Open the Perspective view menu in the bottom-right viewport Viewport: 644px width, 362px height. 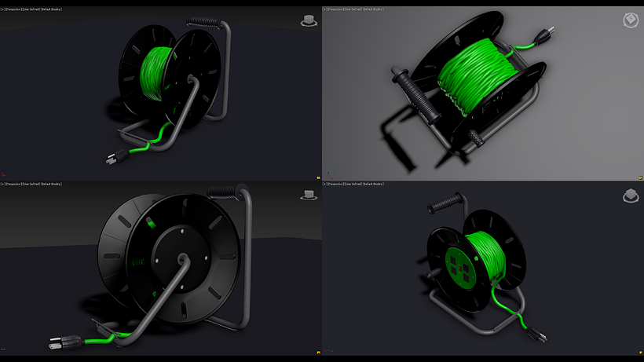pos(335,184)
